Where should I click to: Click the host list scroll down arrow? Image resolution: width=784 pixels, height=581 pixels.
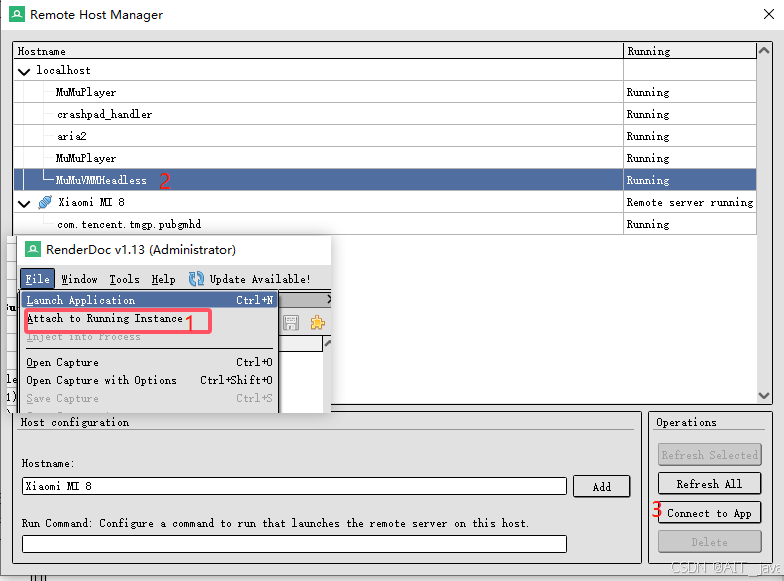(x=764, y=396)
